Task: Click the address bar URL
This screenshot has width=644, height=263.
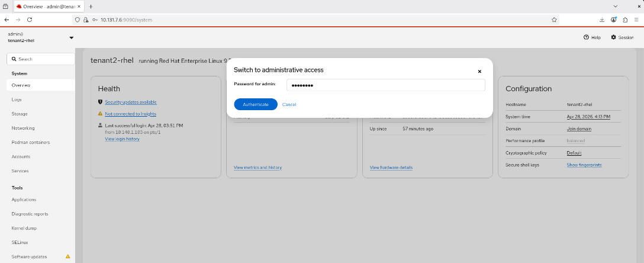Action: coord(127,20)
